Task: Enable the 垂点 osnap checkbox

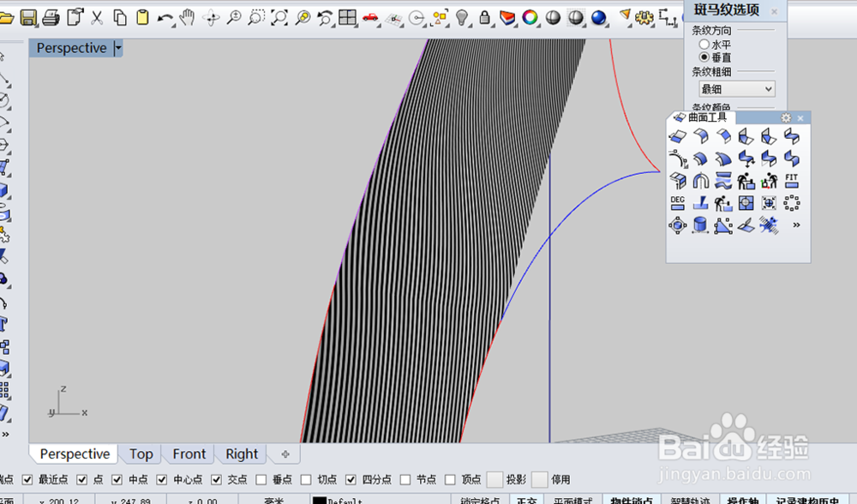Action: (261, 479)
